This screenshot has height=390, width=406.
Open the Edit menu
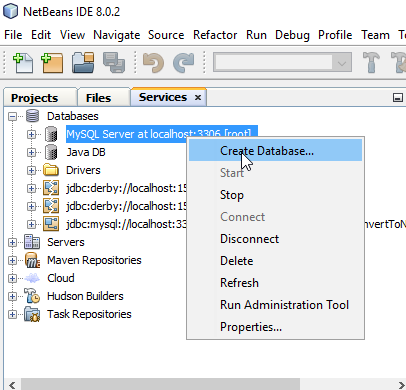41,35
